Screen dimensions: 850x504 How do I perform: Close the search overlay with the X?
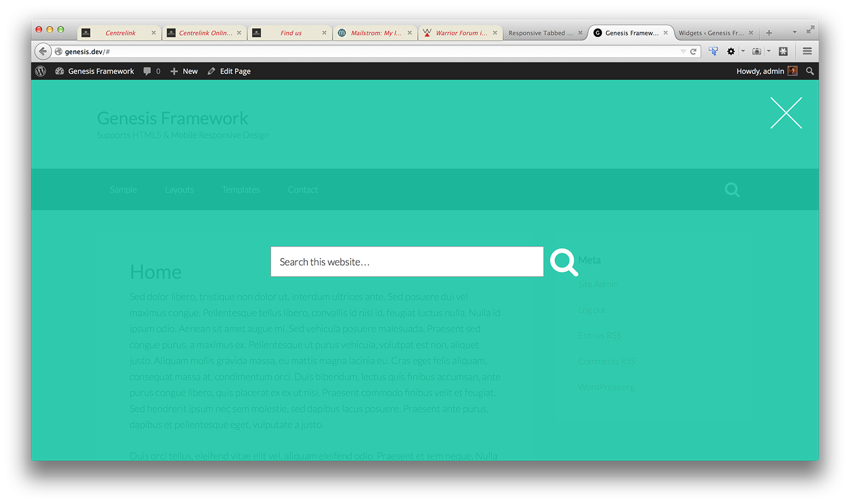(786, 113)
